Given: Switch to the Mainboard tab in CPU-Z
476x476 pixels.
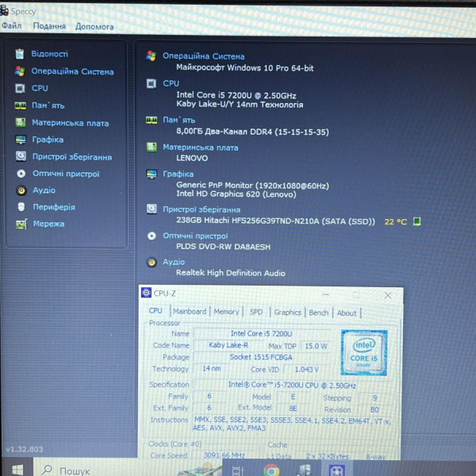Looking at the screenshot, I should pos(190,312).
